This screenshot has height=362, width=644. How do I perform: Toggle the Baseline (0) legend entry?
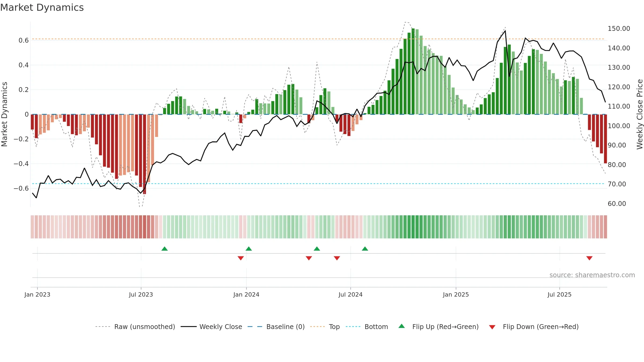click(x=276, y=327)
